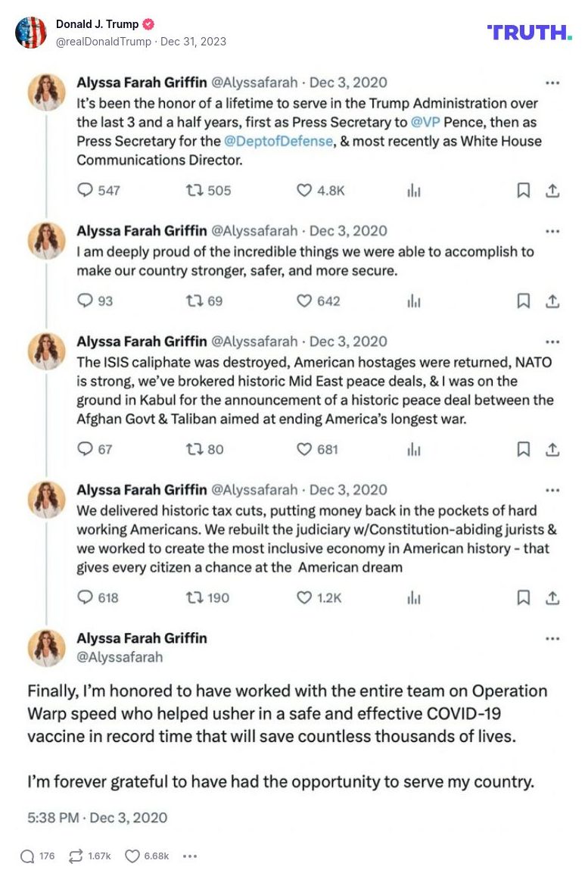588x879 pixels.
Task: Click the TRUTH. logo
Action: [529, 32]
